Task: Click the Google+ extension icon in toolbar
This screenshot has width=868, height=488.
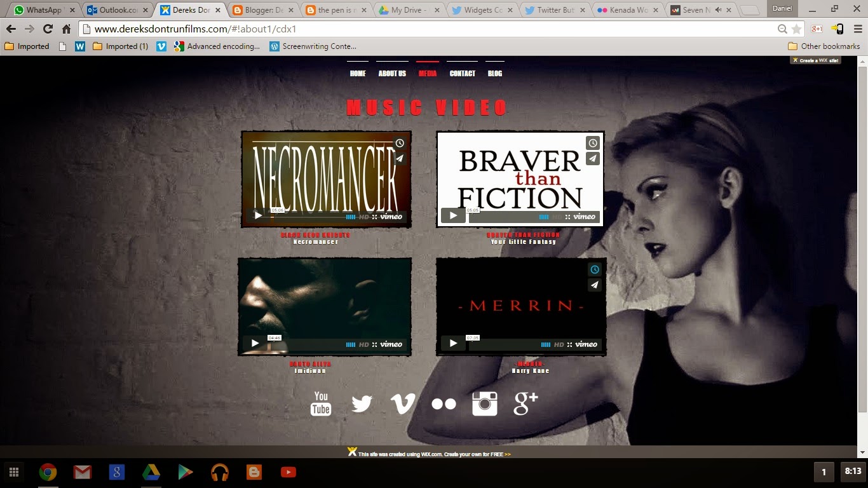Action: pos(817,29)
